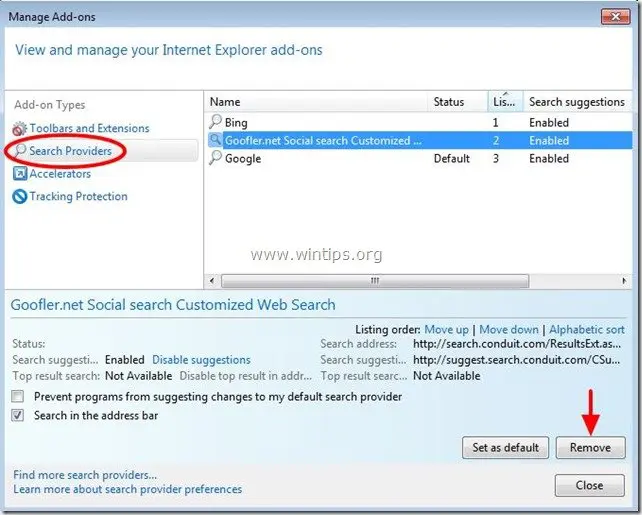The image size is (642, 515).
Task: Click the suggest.search.conduit.com suggestions address
Action: pos(517,360)
